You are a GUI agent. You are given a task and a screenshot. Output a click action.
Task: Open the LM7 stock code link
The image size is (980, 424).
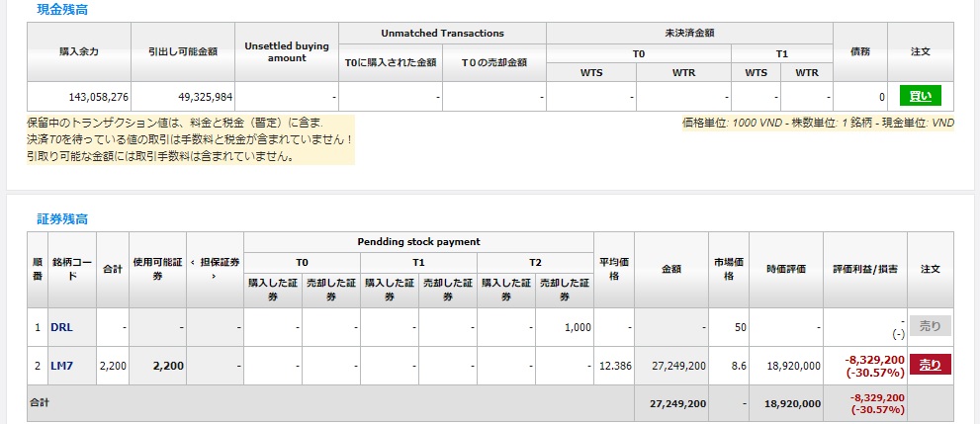click(x=61, y=366)
